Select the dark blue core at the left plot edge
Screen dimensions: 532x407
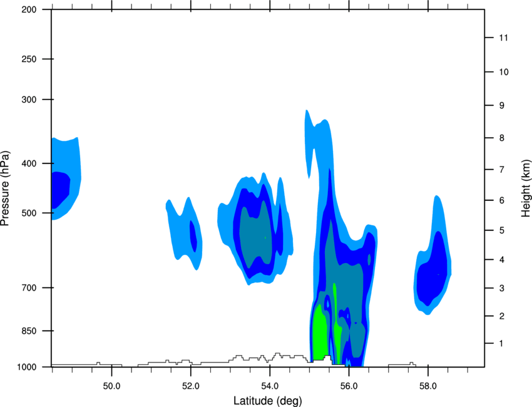click(59, 190)
